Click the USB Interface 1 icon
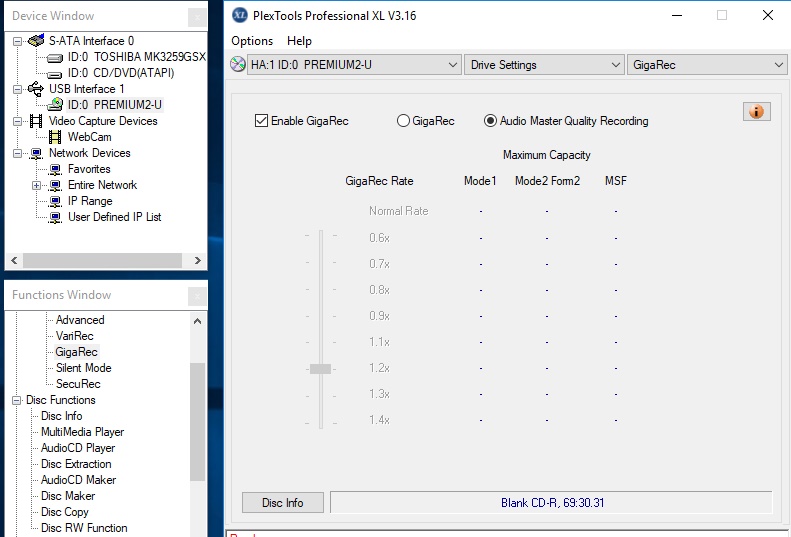Image resolution: width=791 pixels, height=537 pixels. tap(36, 89)
